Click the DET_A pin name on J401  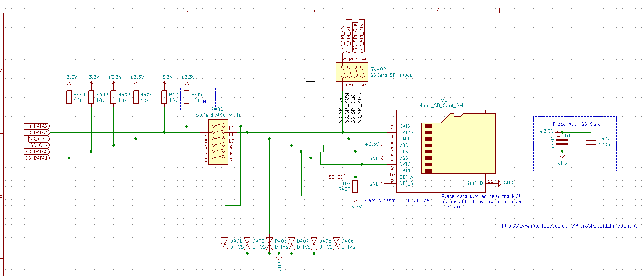pyautogui.click(x=406, y=177)
